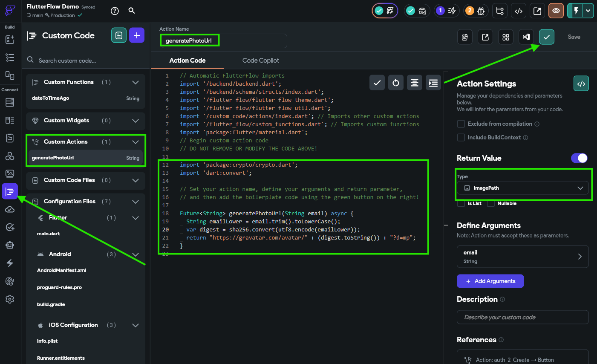The width and height of the screenshot is (597, 364).
Task: Click the Action Name input field
Action: pos(223,41)
